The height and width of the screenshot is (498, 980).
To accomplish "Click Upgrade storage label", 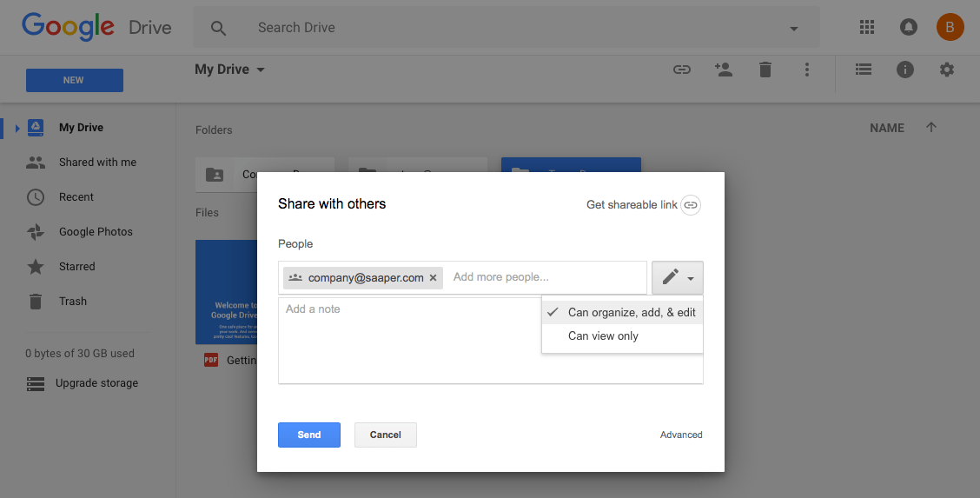I will pos(97,383).
